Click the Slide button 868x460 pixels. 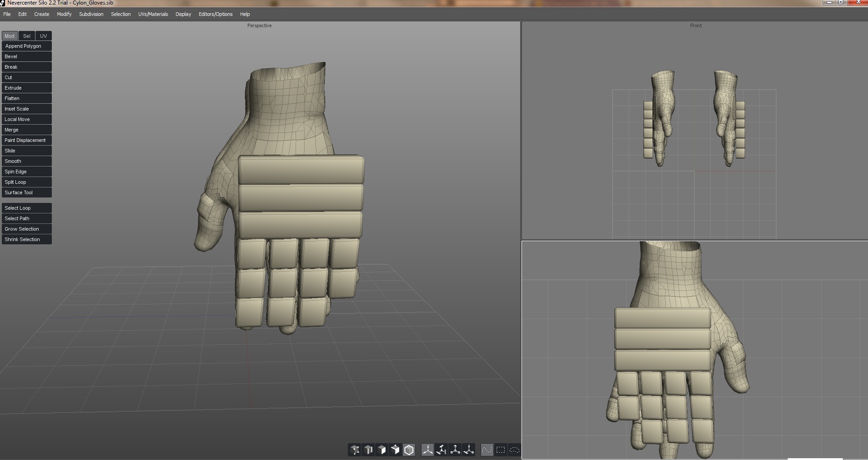(x=27, y=151)
